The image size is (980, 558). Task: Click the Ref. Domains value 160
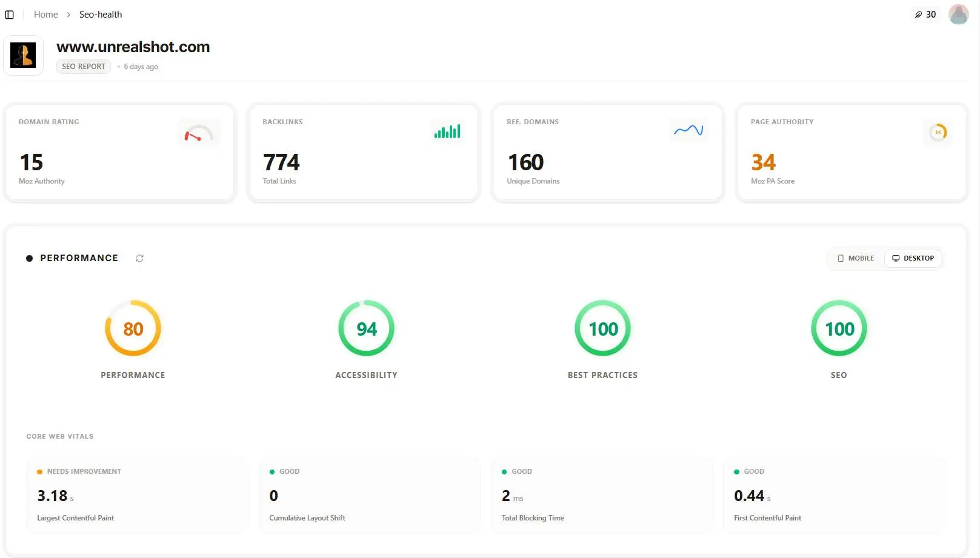tap(525, 162)
